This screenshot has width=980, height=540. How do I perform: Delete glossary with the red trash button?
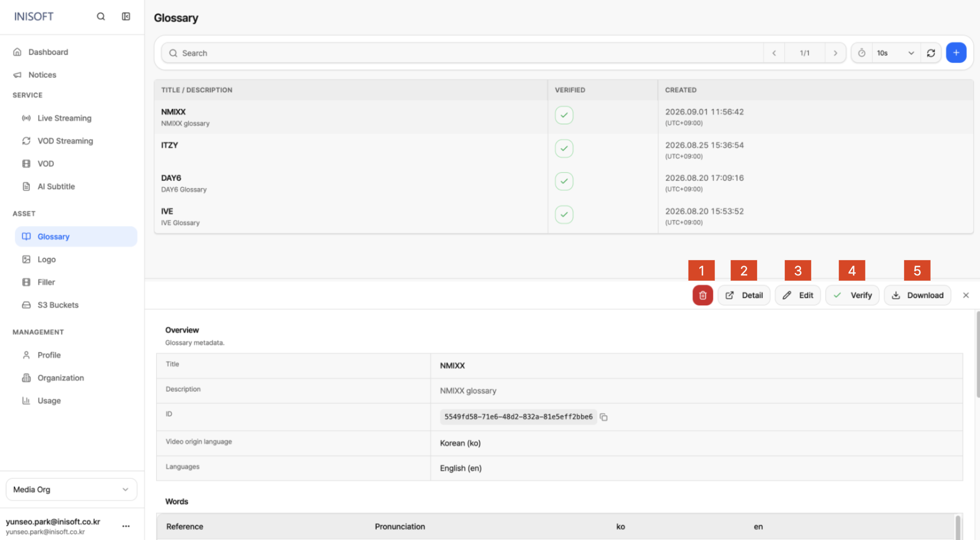[703, 295]
